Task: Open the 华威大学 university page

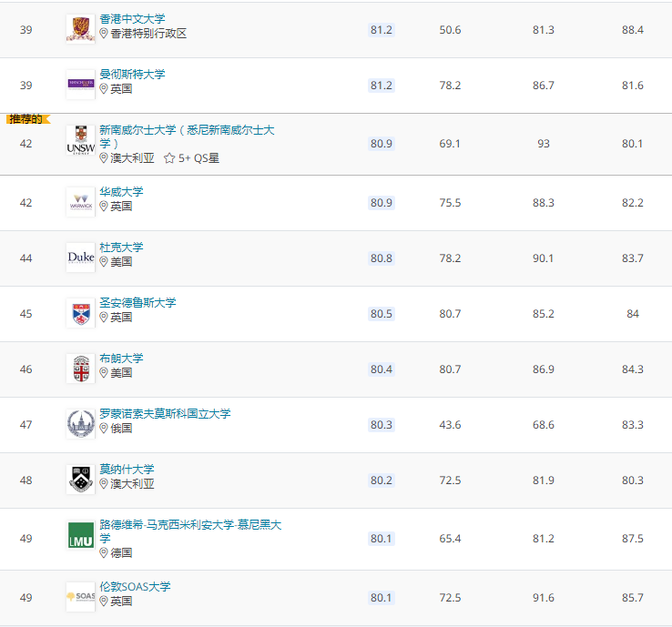Action: coord(121,191)
